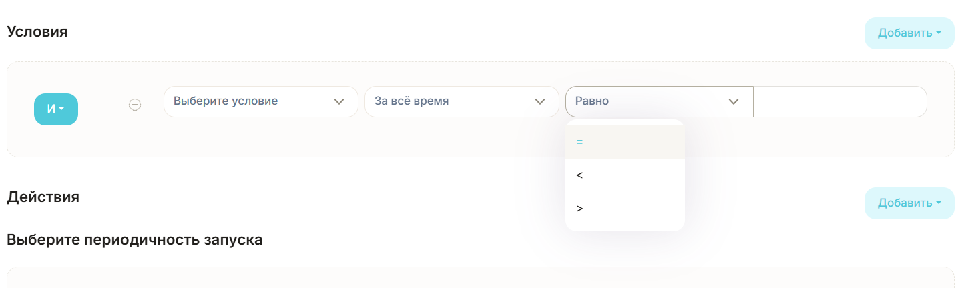Screen dimensions: 980x288
Task: Click the chevron arrow in 'Равно' field
Action: coord(734,102)
